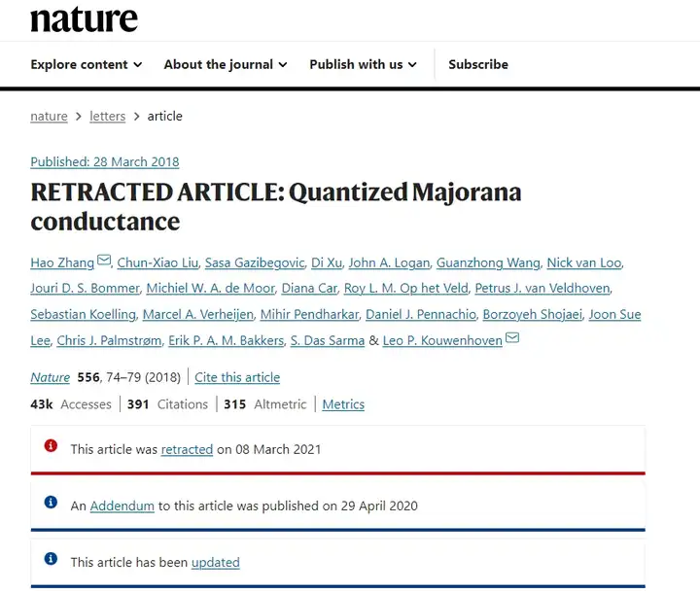Screen dimensions: 700x593
Task: Click blue info icon beside updated notice
Action: tap(51, 558)
